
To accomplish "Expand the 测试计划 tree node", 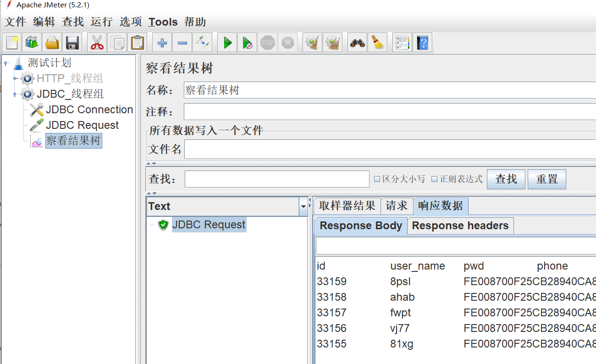I will 6,63.
